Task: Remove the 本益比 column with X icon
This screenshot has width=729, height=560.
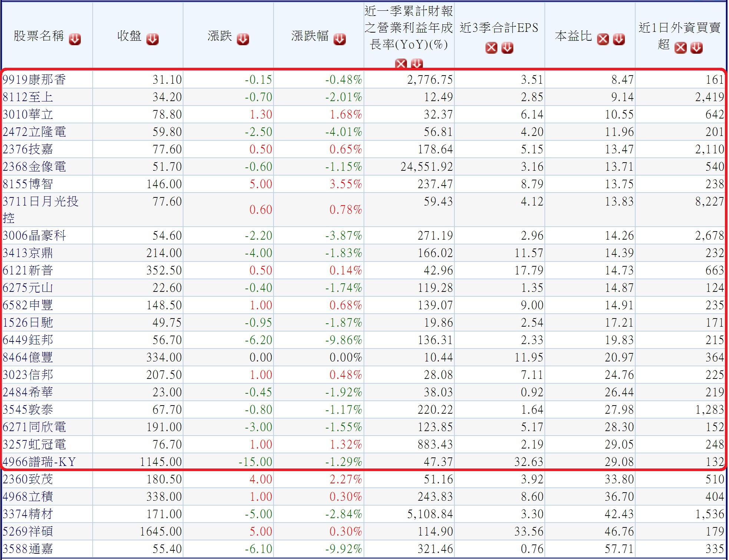Action: [603, 39]
